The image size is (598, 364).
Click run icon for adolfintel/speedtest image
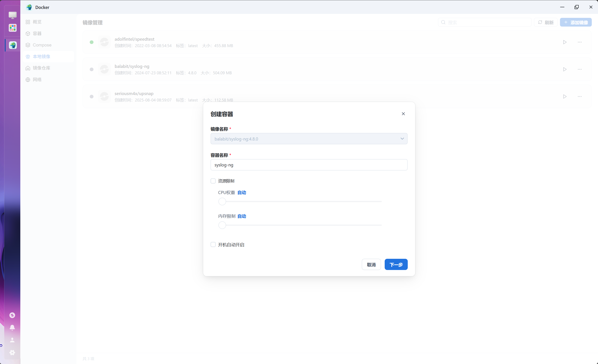coord(565,42)
